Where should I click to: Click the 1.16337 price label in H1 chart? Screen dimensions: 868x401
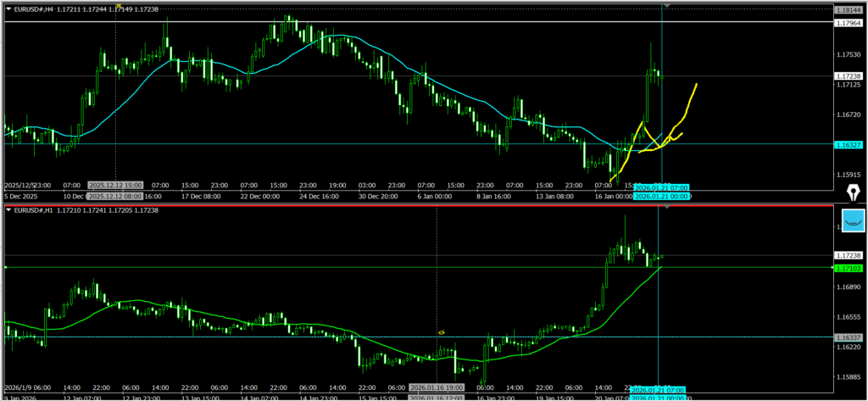point(848,337)
